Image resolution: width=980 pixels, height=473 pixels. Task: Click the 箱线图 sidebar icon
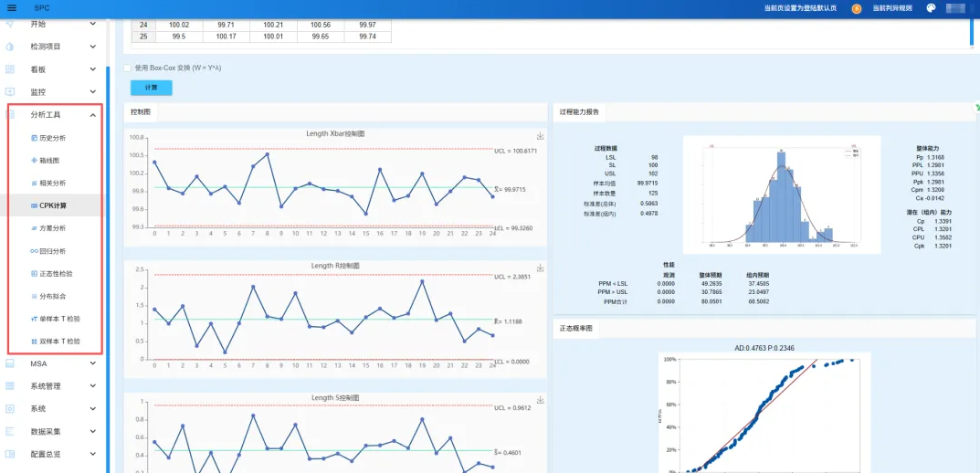coord(35,161)
